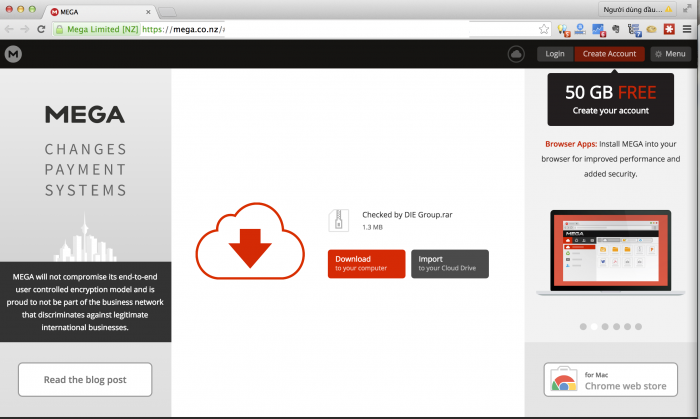
Task: Click the green padlock security icon
Action: coord(59,29)
